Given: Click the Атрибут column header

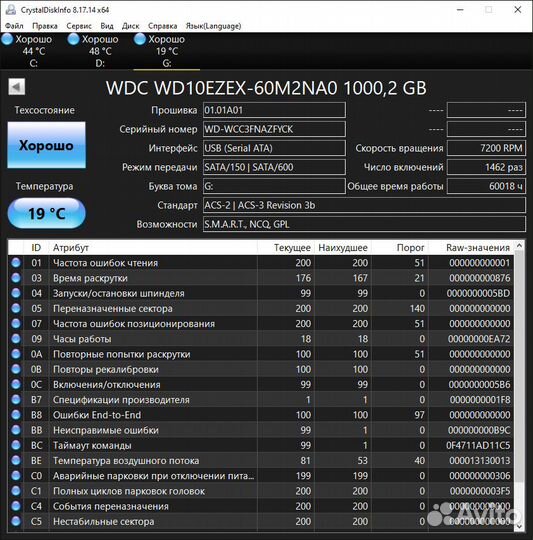Looking at the screenshot, I should (x=153, y=248).
